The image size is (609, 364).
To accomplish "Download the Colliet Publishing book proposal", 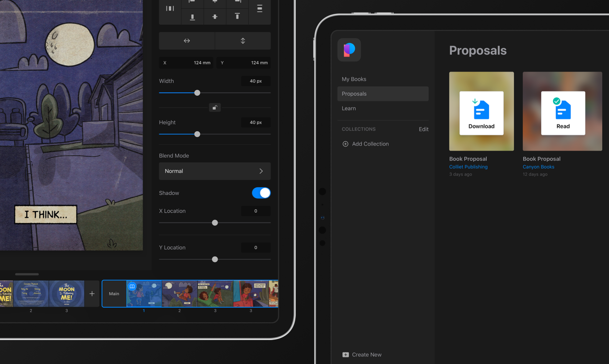I will click(481, 113).
